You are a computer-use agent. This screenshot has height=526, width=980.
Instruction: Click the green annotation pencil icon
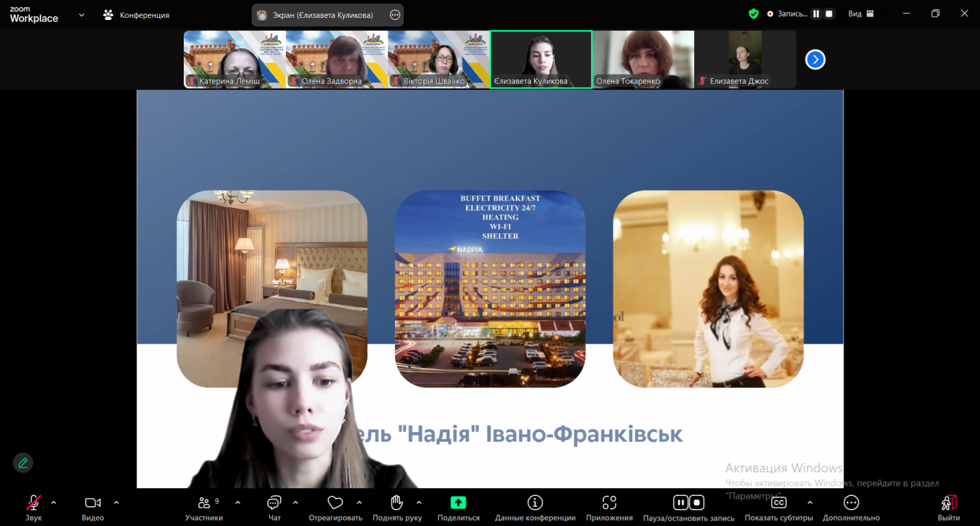click(x=23, y=463)
